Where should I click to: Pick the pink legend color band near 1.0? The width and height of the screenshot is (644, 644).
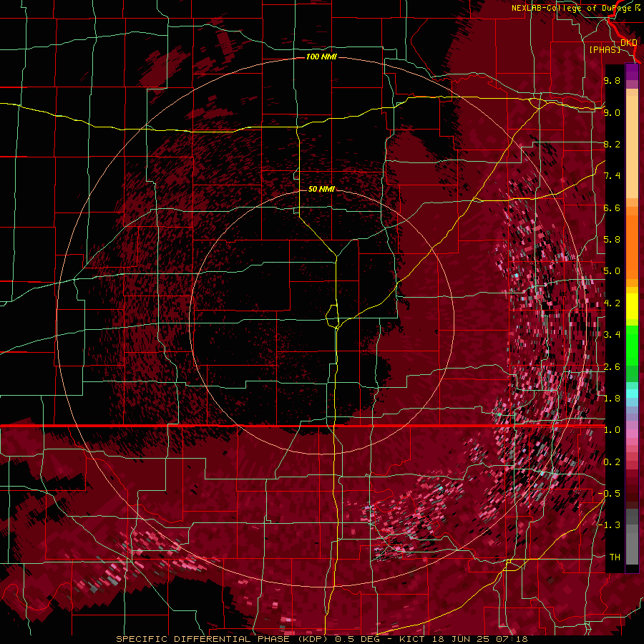point(632,434)
